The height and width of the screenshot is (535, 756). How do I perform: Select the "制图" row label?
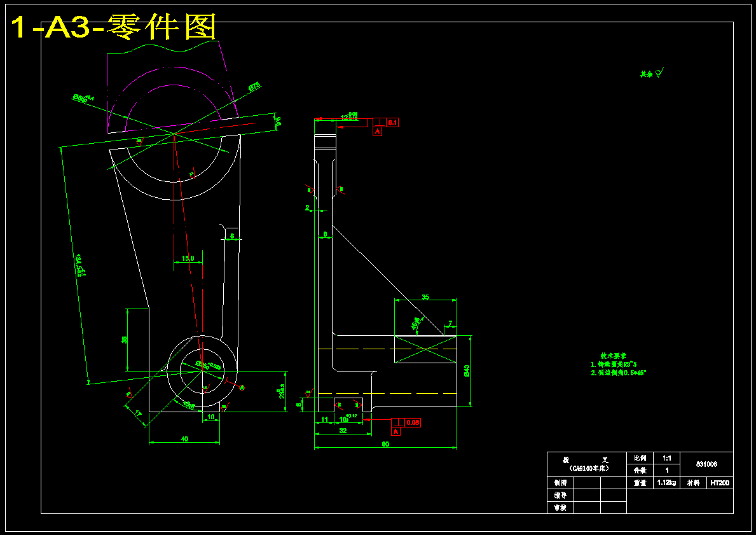[560, 482]
